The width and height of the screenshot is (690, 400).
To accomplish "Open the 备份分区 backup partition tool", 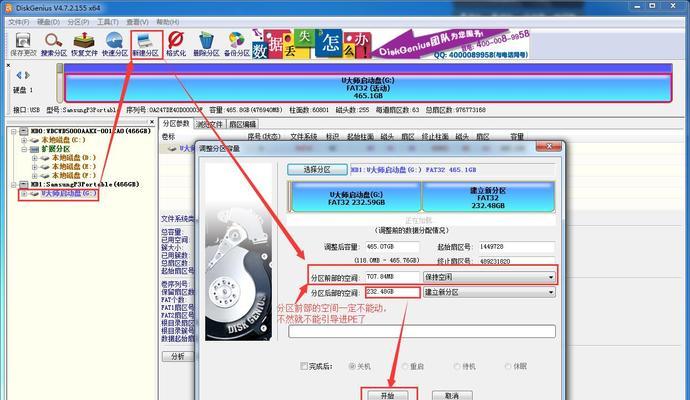I will pos(237,44).
